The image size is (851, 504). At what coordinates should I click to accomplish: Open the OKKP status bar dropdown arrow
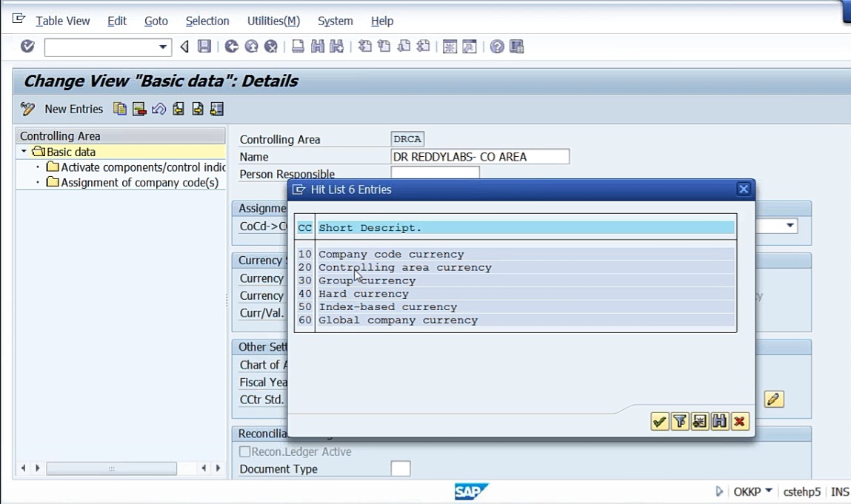click(x=769, y=491)
